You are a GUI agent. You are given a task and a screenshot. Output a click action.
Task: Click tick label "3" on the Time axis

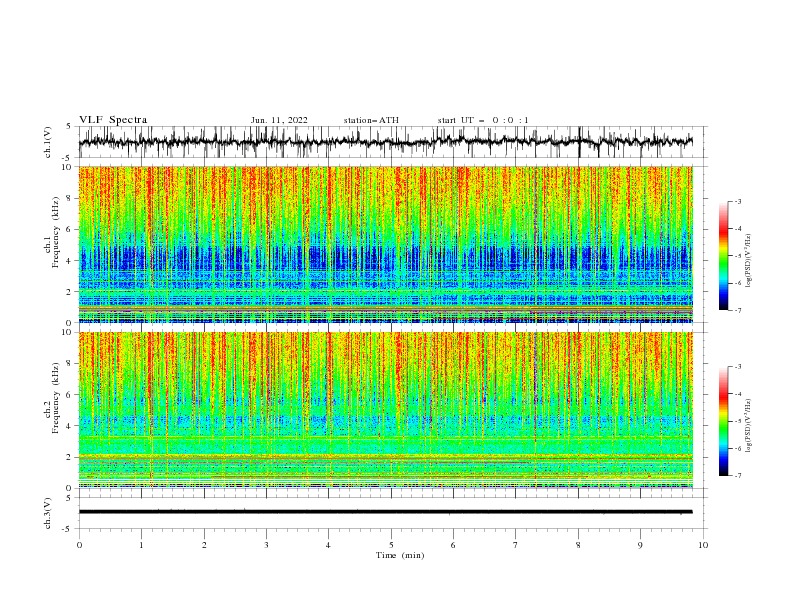click(266, 545)
